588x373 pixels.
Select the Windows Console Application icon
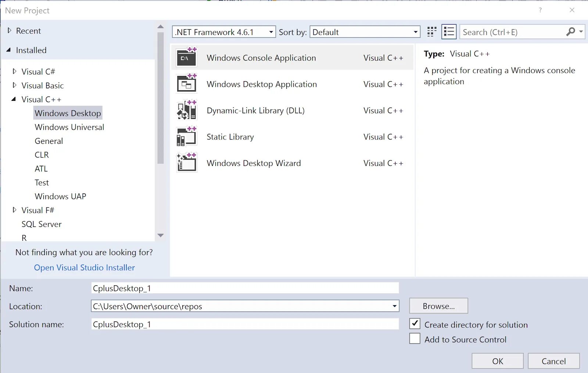(187, 57)
